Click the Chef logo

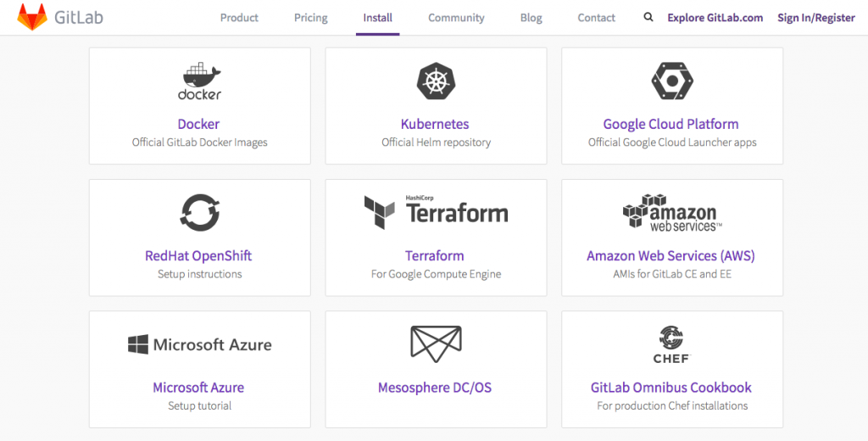point(671,344)
